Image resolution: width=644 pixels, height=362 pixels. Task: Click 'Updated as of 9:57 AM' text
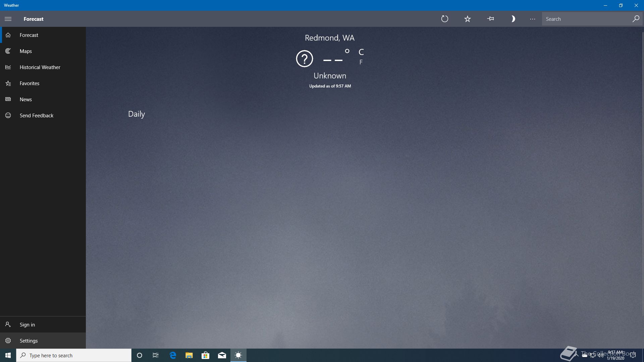330,86
